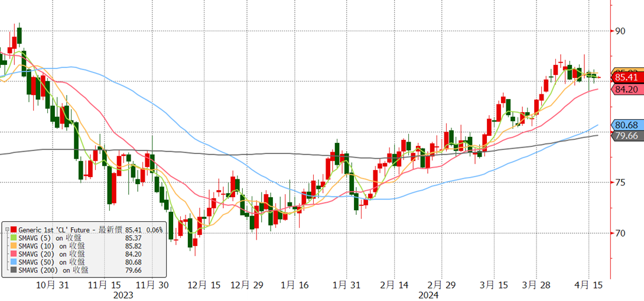644x301 pixels.
Task: Click the pink SMAVG (20) color swatch
Action: (x=14, y=254)
